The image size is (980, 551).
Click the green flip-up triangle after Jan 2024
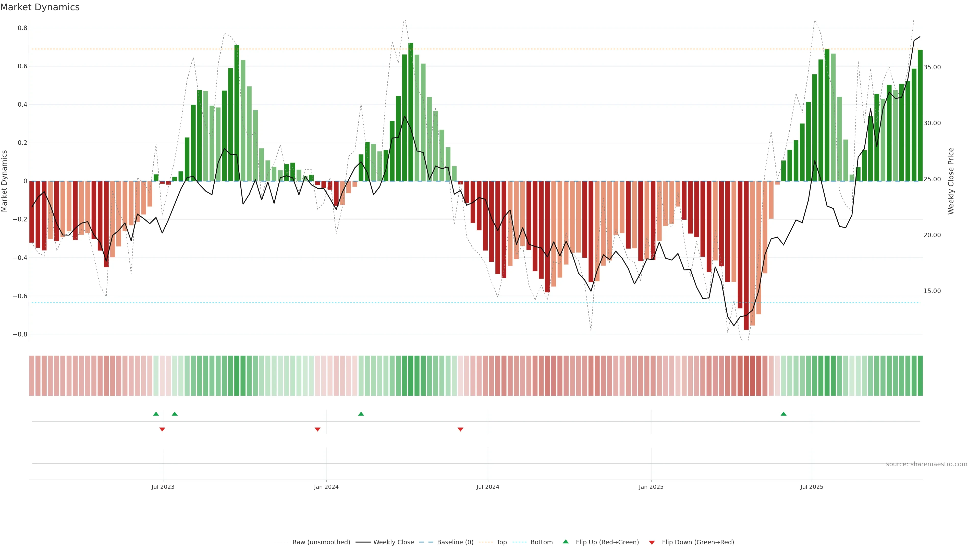pos(361,414)
